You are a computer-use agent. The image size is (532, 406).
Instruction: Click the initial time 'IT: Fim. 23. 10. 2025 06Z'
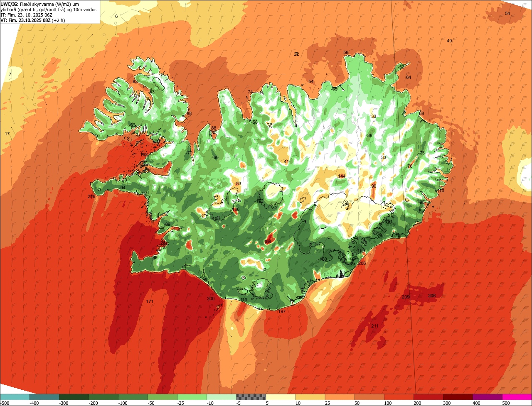click(27, 15)
